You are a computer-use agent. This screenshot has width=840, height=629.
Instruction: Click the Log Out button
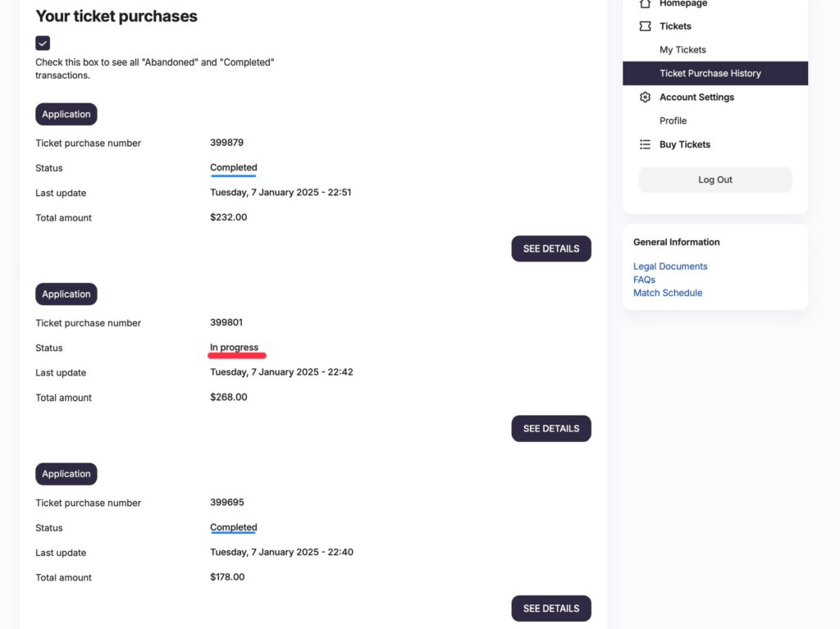(x=715, y=180)
